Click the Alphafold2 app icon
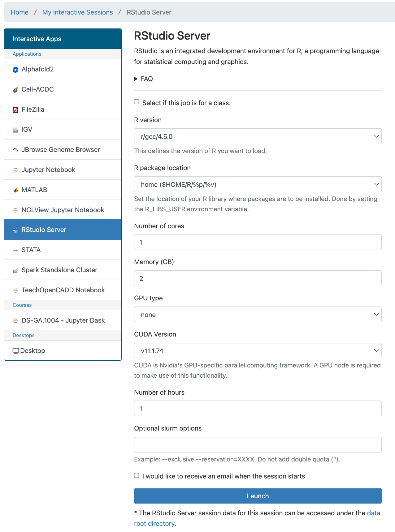Viewport: 395px width, 532px height. coord(15,70)
